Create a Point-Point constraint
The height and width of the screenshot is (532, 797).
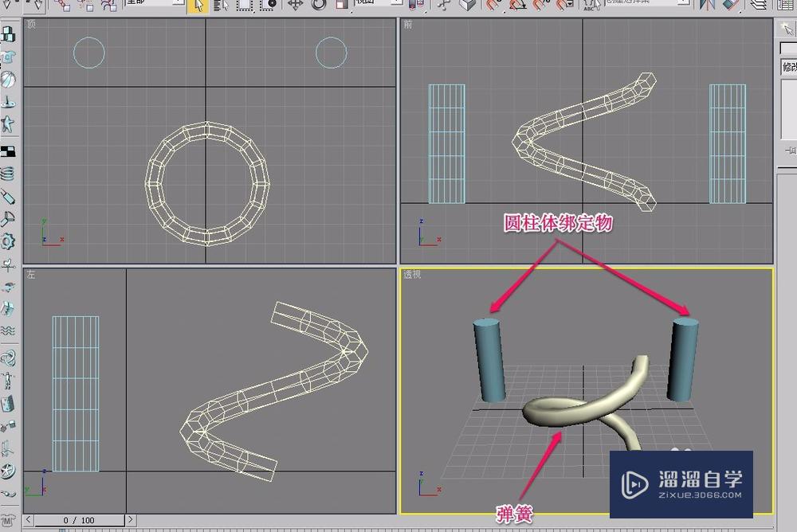click(x=8, y=426)
